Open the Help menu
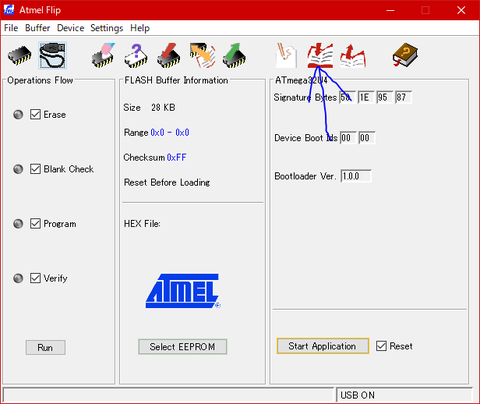This screenshot has height=404, width=480. (140, 28)
